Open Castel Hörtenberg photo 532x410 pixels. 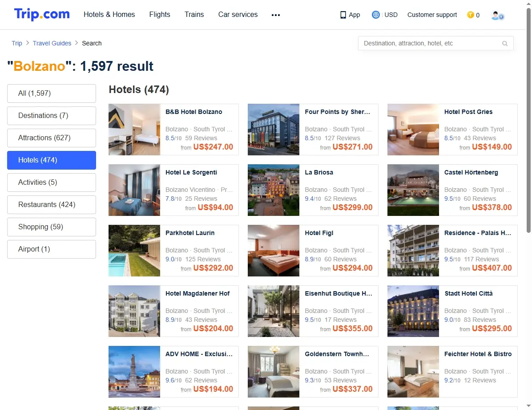click(x=413, y=190)
